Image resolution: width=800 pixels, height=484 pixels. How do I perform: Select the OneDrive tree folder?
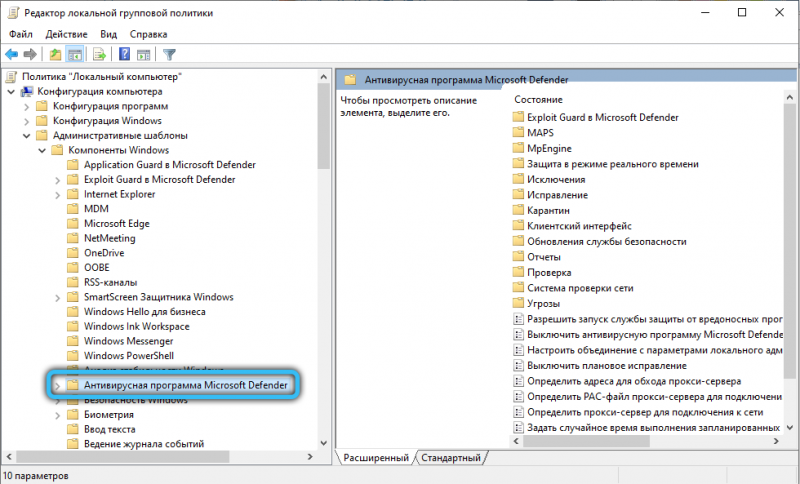coord(104,253)
